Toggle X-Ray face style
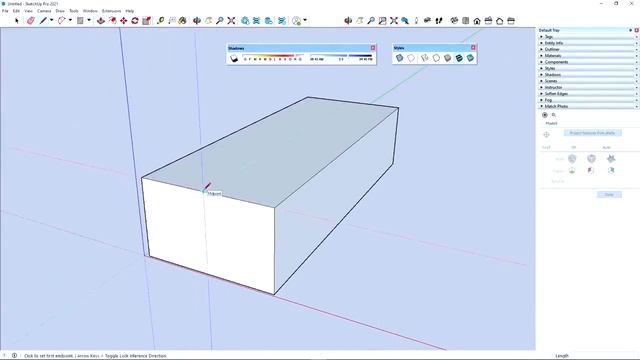The width and height of the screenshot is (640, 360). [x=400, y=58]
